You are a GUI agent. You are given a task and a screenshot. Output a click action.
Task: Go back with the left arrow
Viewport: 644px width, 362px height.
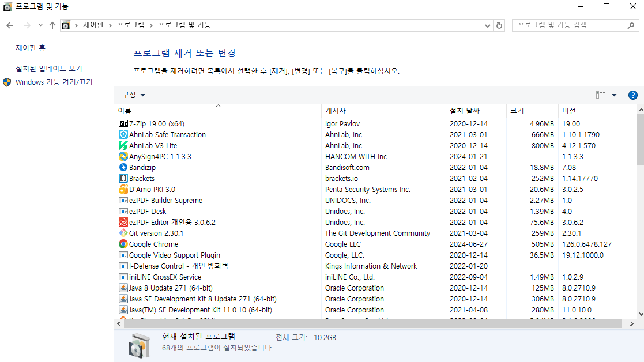tap(10, 25)
